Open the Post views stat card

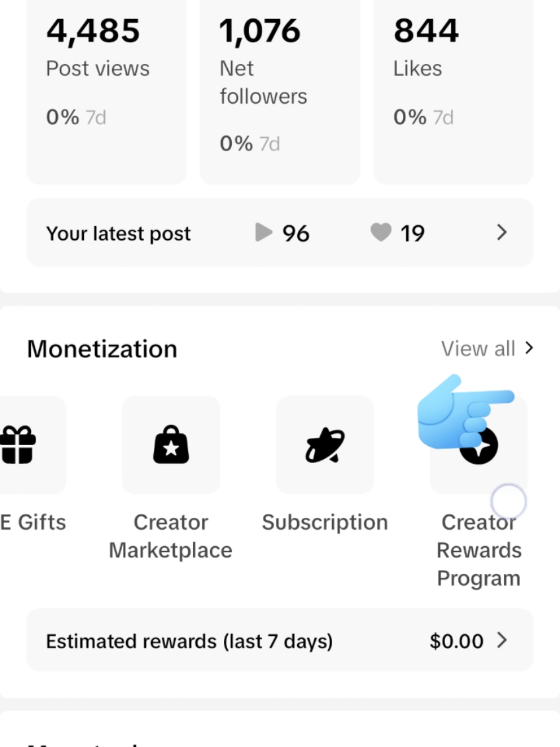pos(106,92)
